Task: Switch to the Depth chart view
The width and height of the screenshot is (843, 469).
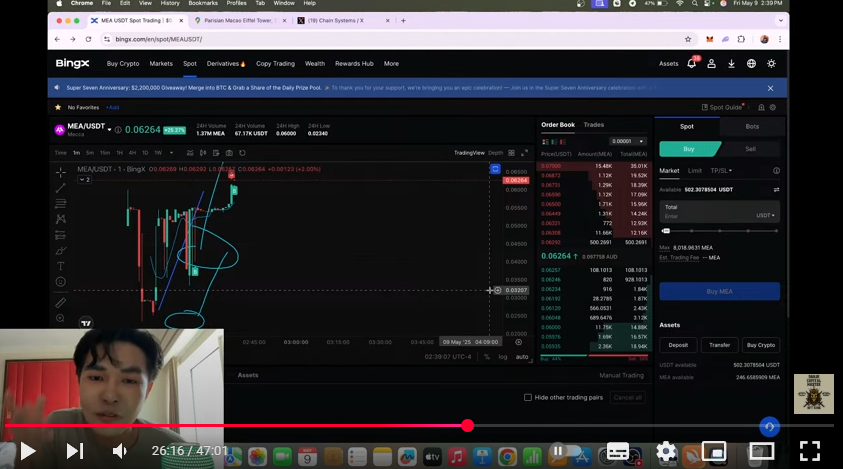Action: 495,153
